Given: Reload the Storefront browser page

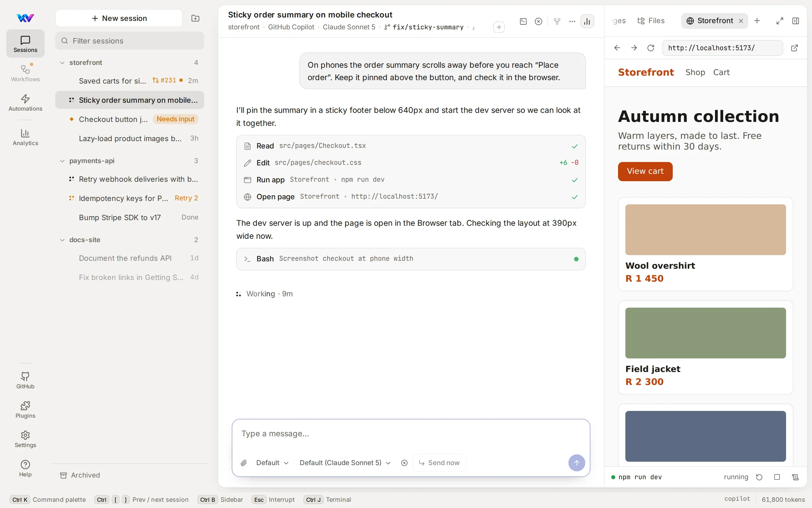Looking at the screenshot, I should point(651,48).
